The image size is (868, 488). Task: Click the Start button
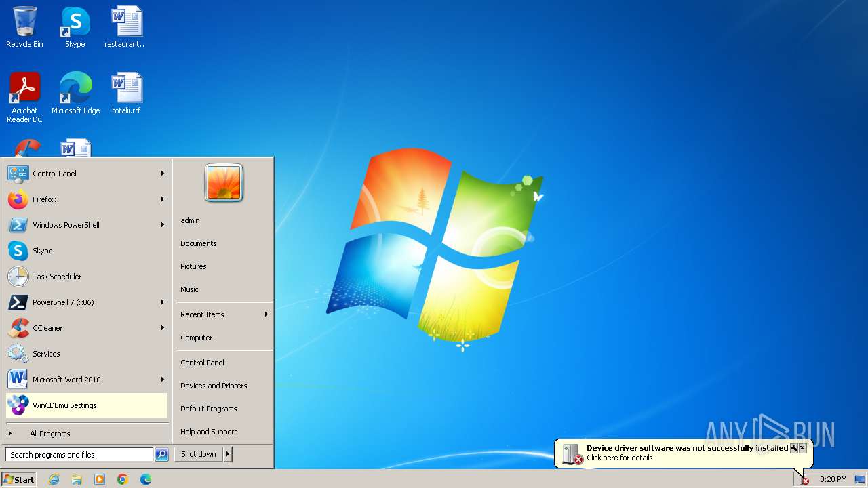click(x=19, y=479)
